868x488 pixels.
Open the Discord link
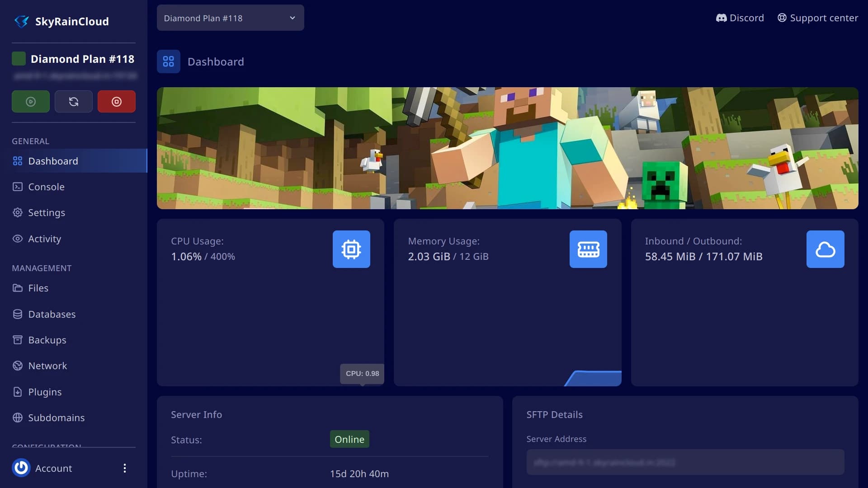(740, 18)
